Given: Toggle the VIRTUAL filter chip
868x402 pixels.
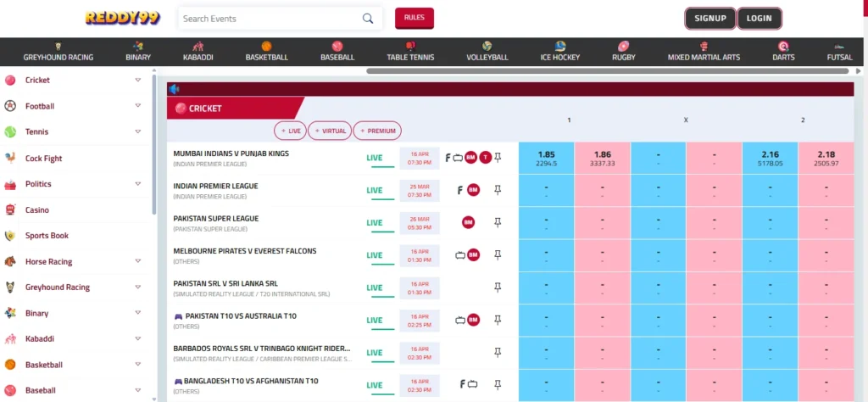Looking at the screenshot, I should [330, 131].
